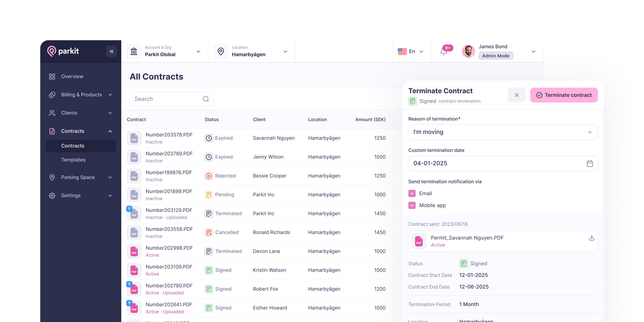644x322 pixels.
Task: Uncheck Email notification checkbox
Action: click(412, 193)
